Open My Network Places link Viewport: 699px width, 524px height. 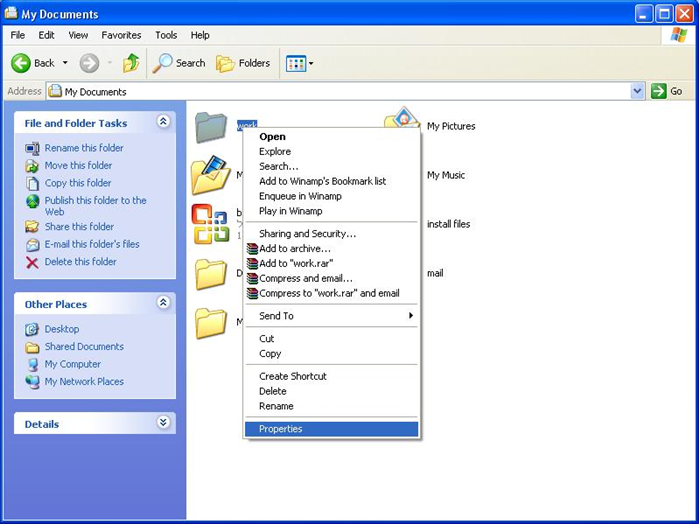[x=84, y=382]
